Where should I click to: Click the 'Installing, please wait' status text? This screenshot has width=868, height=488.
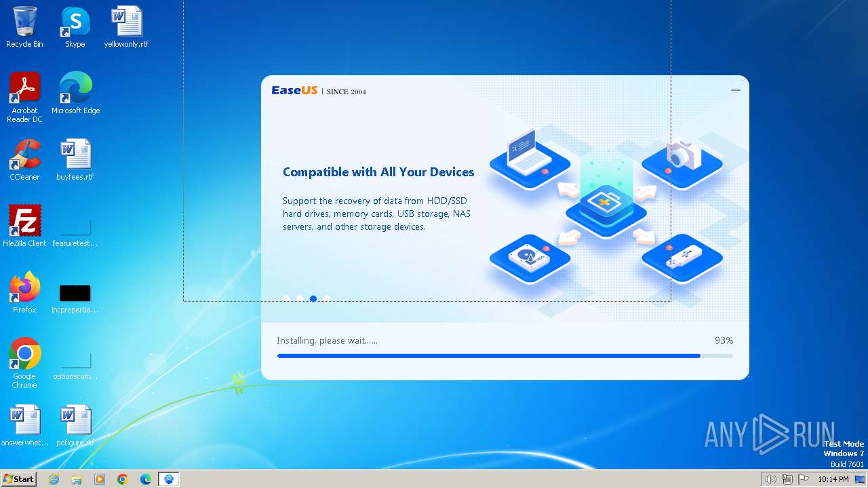(x=327, y=340)
